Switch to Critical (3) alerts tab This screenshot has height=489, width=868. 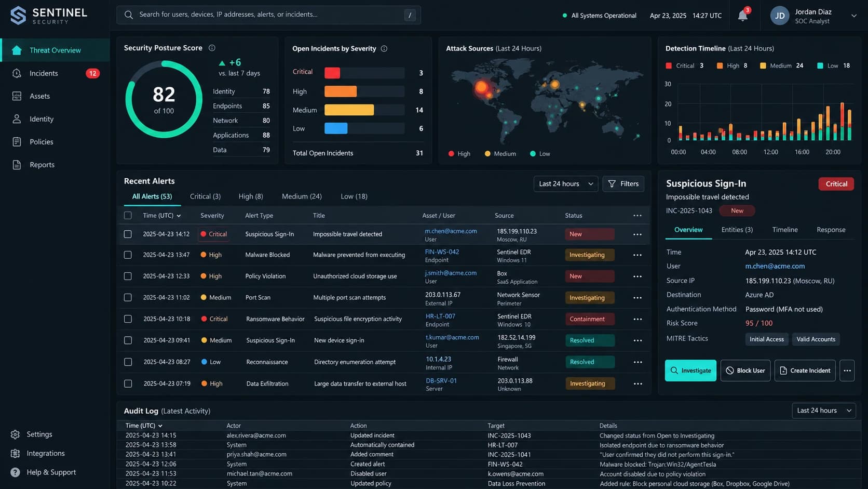pyautogui.click(x=205, y=196)
